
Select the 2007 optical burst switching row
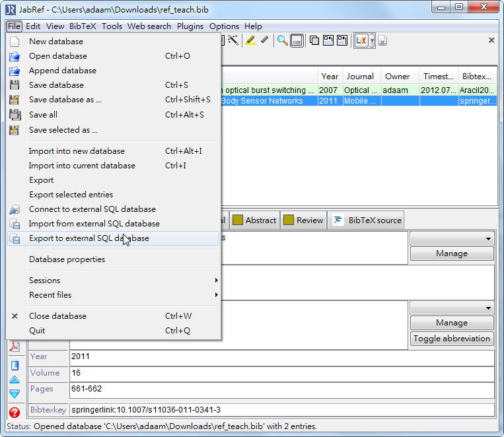pos(359,90)
